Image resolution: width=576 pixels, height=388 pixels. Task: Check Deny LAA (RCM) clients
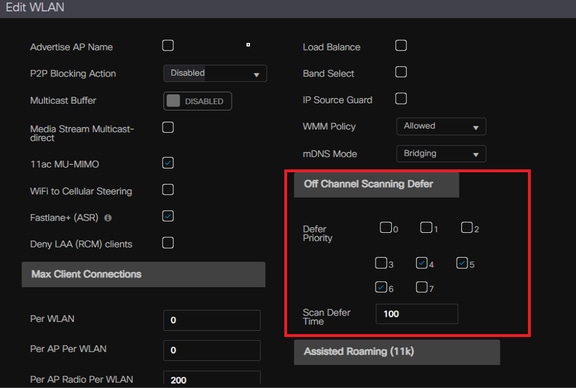coord(168,242)
